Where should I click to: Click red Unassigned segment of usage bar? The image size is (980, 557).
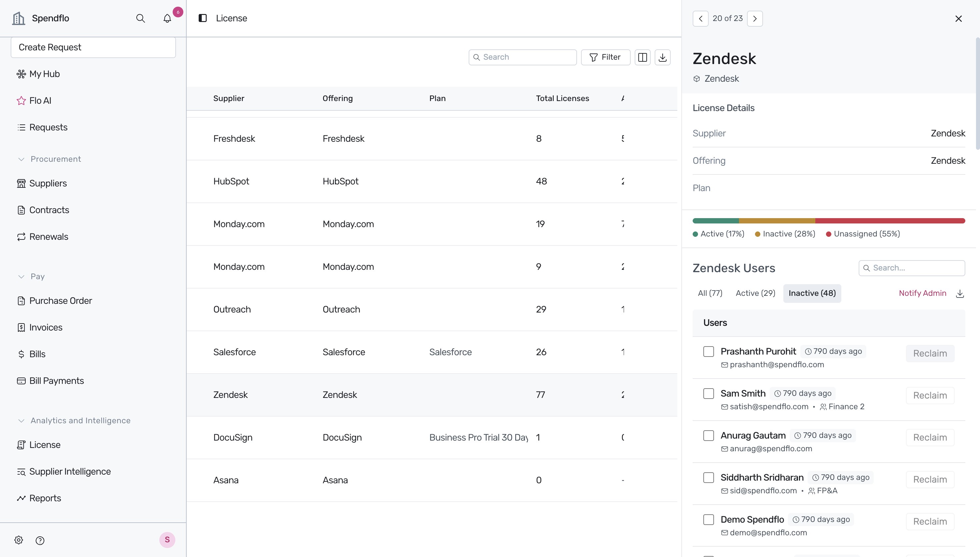click(x=890, y=221)
